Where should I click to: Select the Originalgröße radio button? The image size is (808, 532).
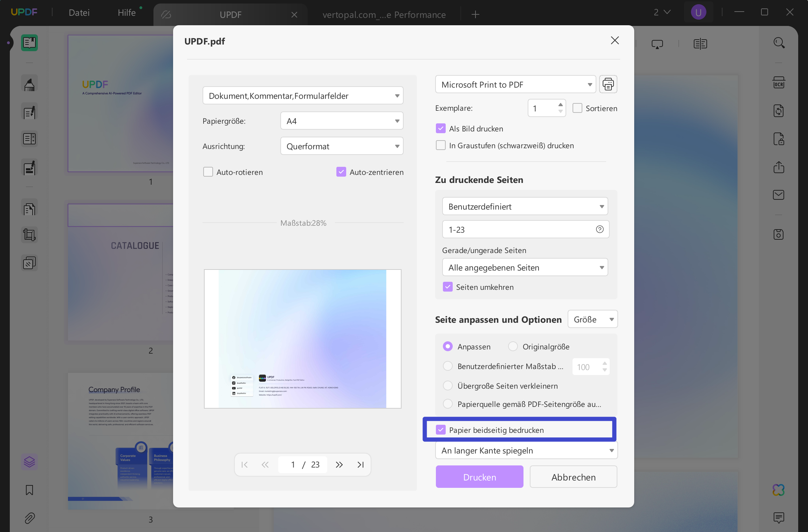click(x=513, y=347)
